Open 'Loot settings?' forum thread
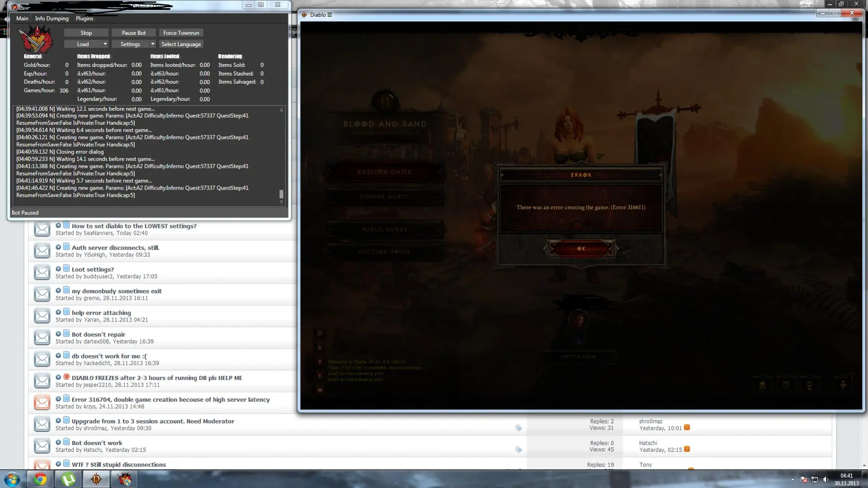Viewport: 868px width, 488px height. point(93,270)
